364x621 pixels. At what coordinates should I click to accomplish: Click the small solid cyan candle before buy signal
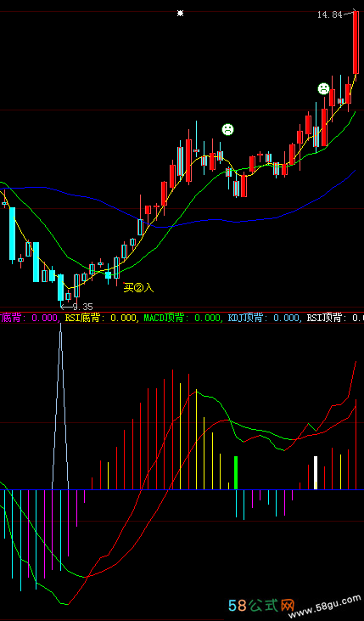point(108,275)
